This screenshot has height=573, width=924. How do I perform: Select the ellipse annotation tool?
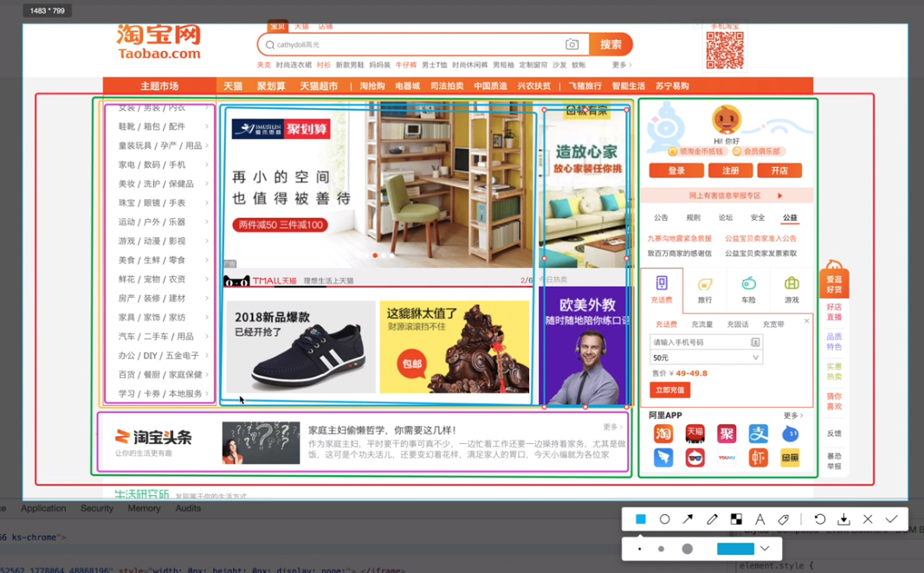click(x=664, y=518)
